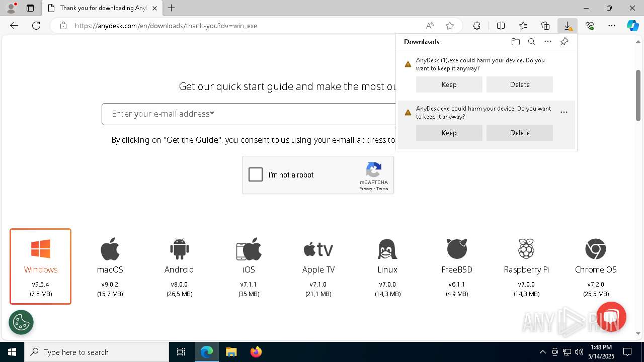Open Collections icon
The width and height of the screenshot is (644, 362).
point(545,26)
